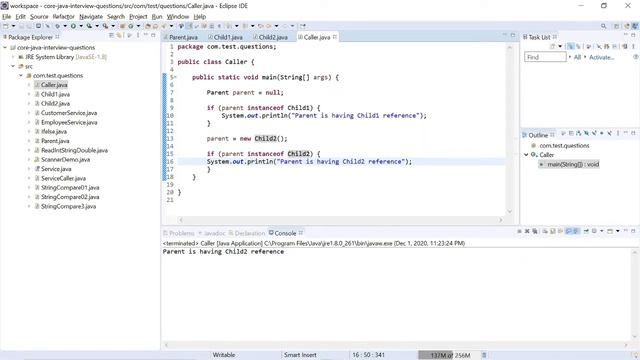Click the help icon beside Activate in Task List
The height and width of the screenshot is (360, 640).
pos(636,57)
